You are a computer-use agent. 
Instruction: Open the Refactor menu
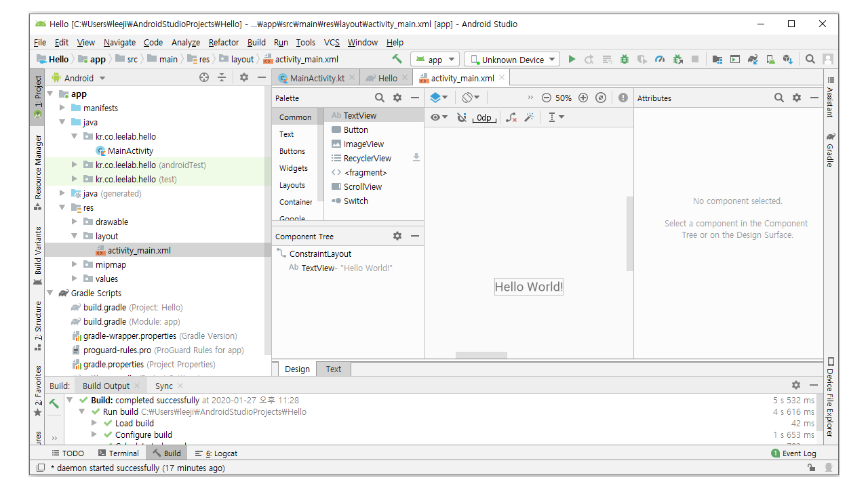223,42
